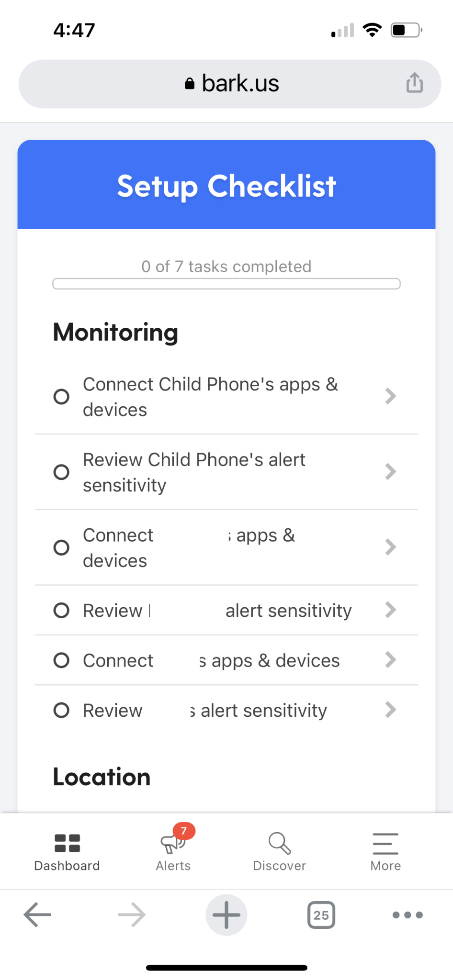Expand chevron for Connect Child Phone's apps & devices

[391, 396]
